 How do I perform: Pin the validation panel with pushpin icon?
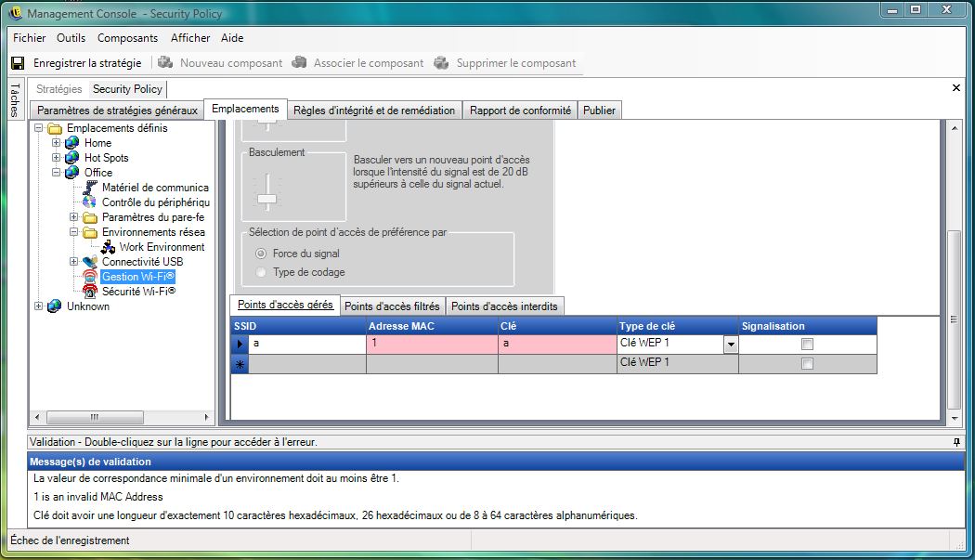pyautogui.click(x=956, y=442)
